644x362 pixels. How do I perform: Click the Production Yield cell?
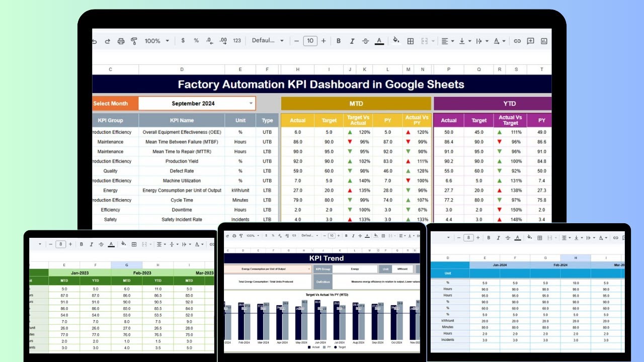182,161
